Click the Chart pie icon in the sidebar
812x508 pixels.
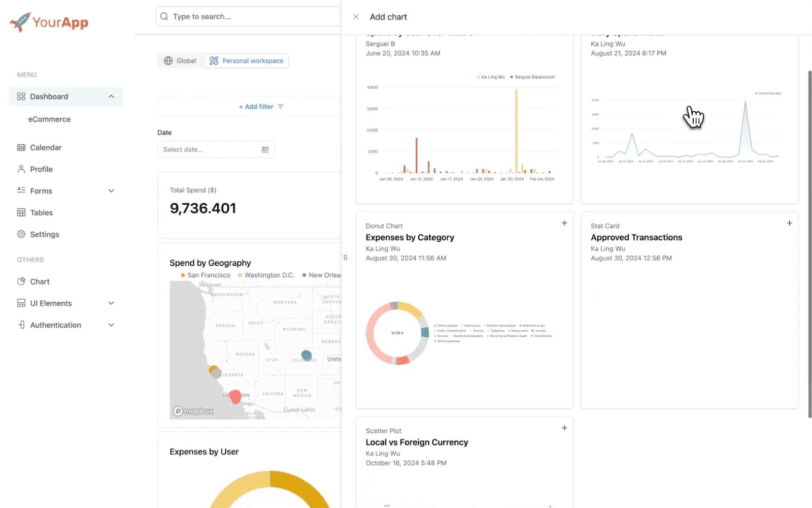[x=21, y=281]
